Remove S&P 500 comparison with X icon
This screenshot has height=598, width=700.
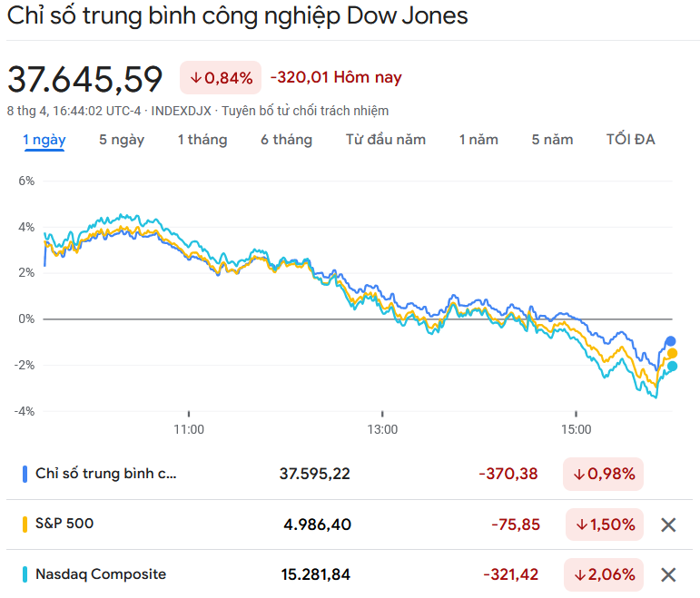pos(668,524)
